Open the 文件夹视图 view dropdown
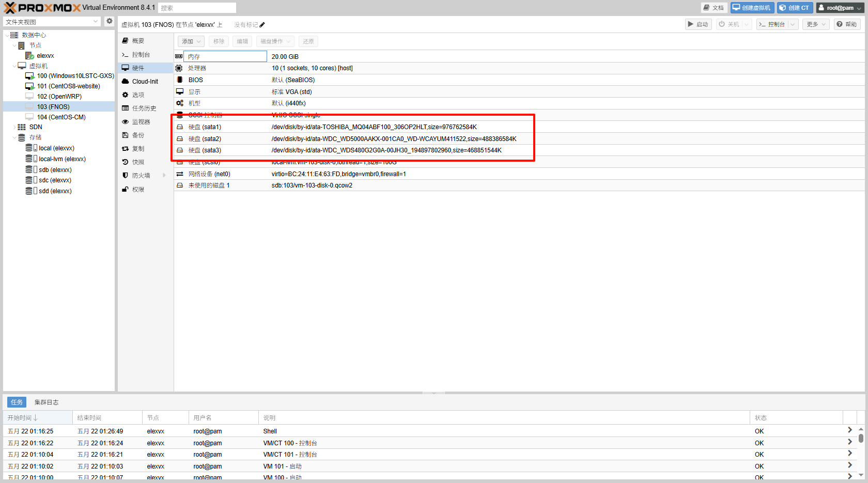Screen dimensions: 868x483 click(x=52, y=22)
